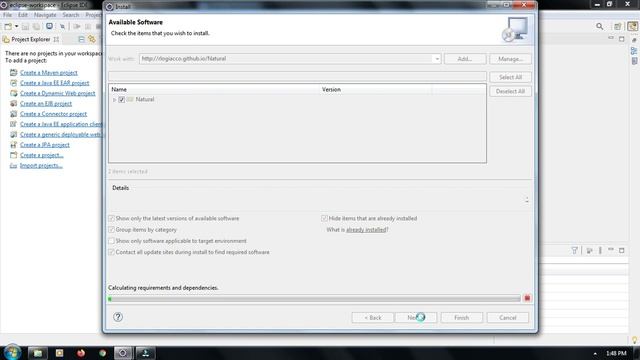640x360 pixels.
Task: Click Create a Dynamic Web project link
Action: 58,93
